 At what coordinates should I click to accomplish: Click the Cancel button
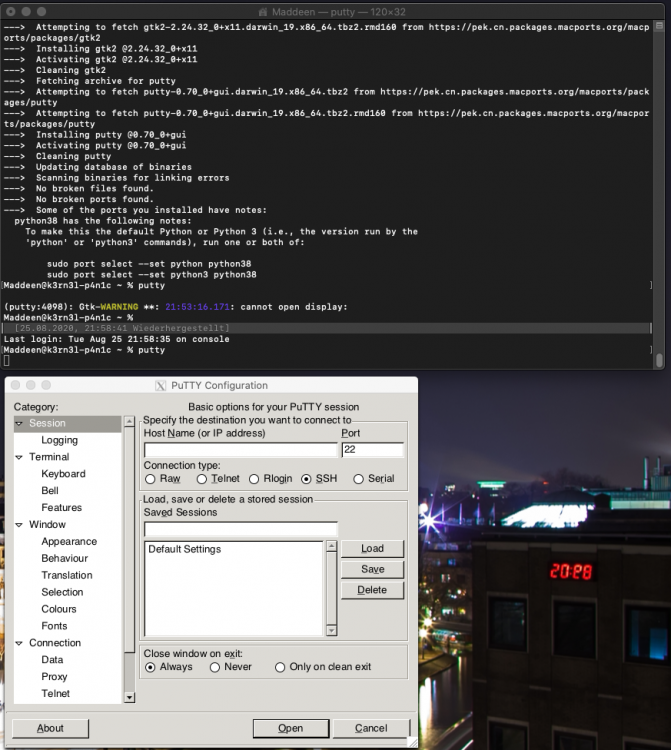click(x=371, y=728)
